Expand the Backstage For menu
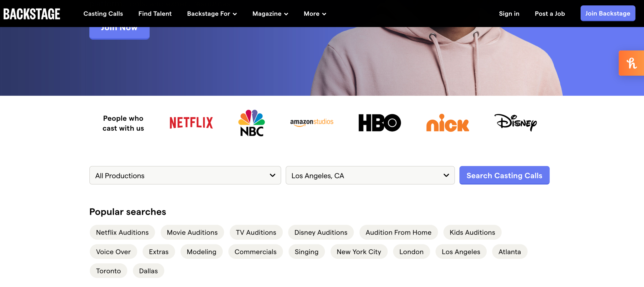This screenshot has height=287, width=644. (212, 14)
